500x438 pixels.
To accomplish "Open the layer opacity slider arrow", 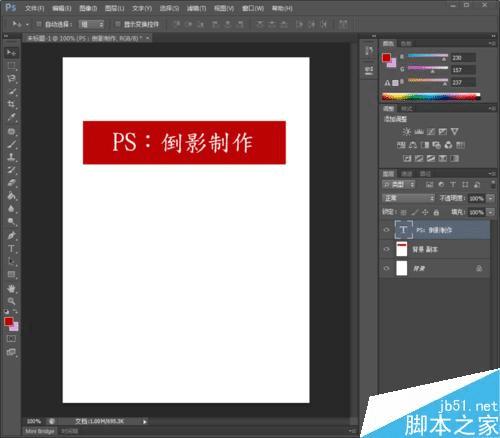I will pyautogui.click(x=491, y=198).
